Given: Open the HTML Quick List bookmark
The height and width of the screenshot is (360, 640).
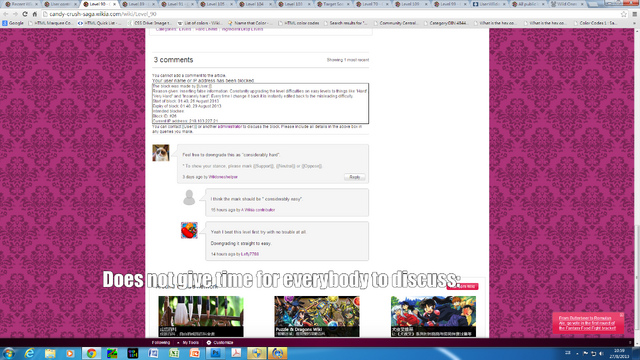Looking at the screenshot, I should click(x=100, y=23).
